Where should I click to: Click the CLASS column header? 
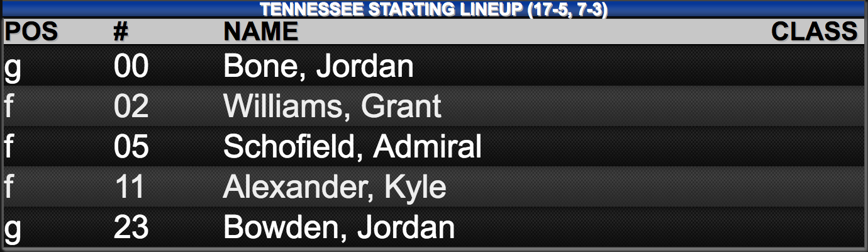815,31
